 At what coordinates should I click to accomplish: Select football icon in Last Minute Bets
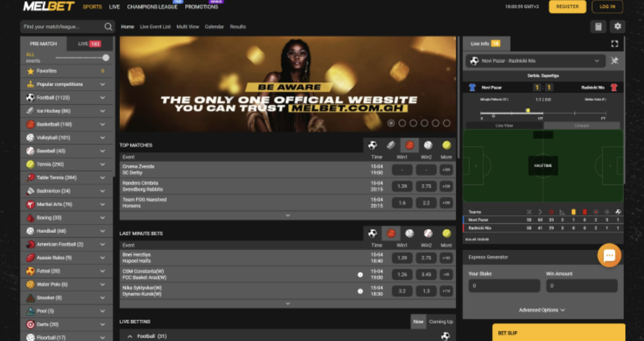(x=373, y=233)
